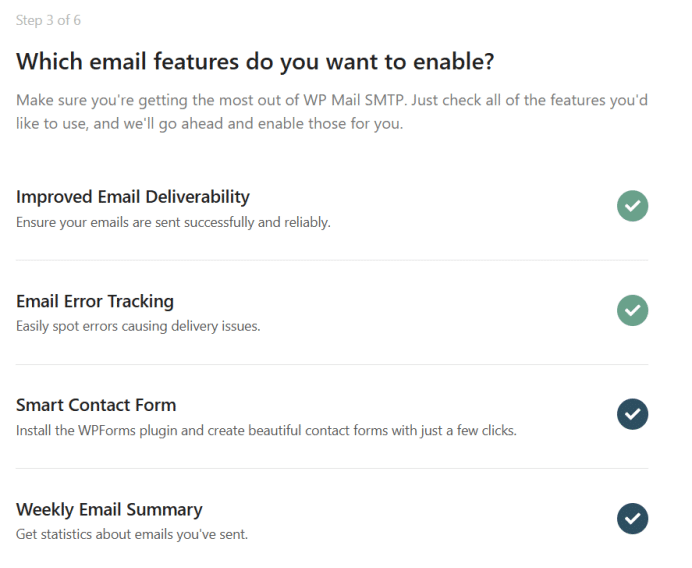This screenshot has height=568, width=692.
Task: Click the "Step 3 of 6" indicator
Action: click(50, 20)
